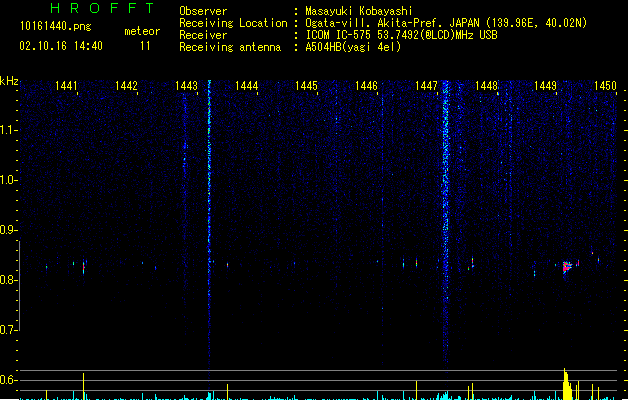Click the 0.6 kHz axis tick label
Image resolution: width=629 pixels, height=400 pixels.
[9, 380]
